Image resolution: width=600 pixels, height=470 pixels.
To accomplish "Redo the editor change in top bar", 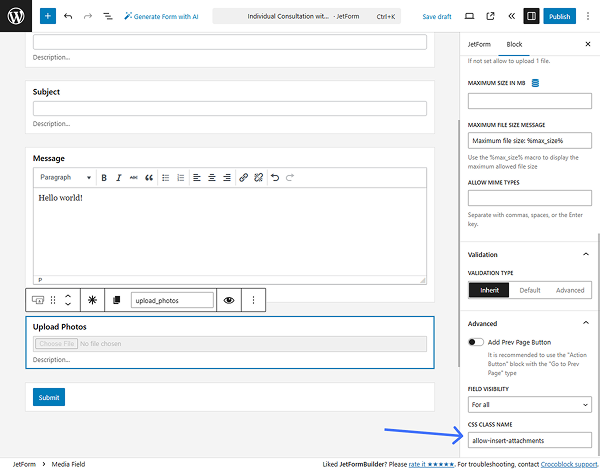I will point(88,16).
